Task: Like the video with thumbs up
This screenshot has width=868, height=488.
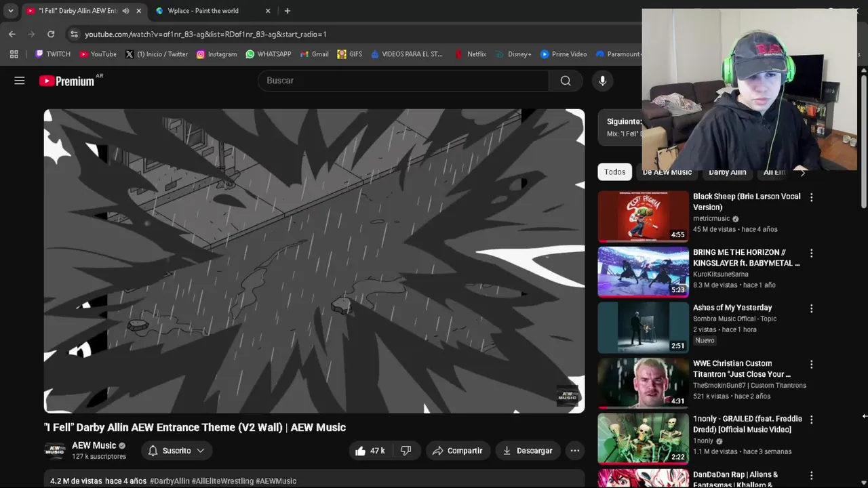Action: [369, 451]
